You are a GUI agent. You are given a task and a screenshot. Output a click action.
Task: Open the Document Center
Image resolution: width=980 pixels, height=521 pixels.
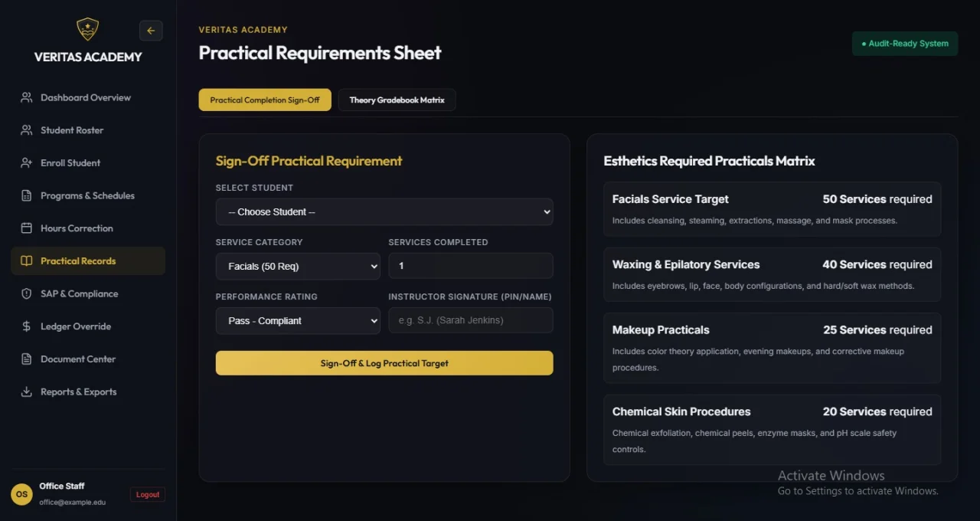tap(88, 359)
